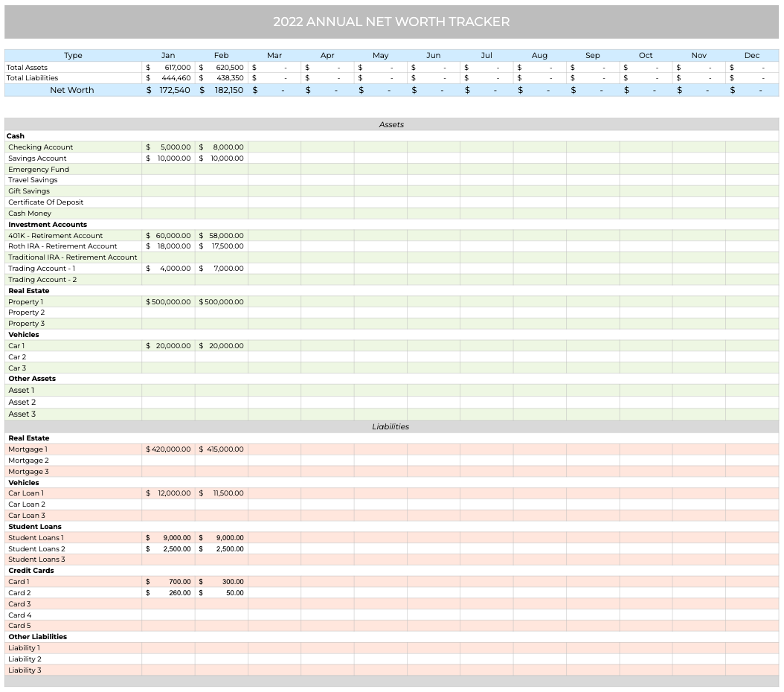
Task: Select the Jan column header
Action: 168,56
